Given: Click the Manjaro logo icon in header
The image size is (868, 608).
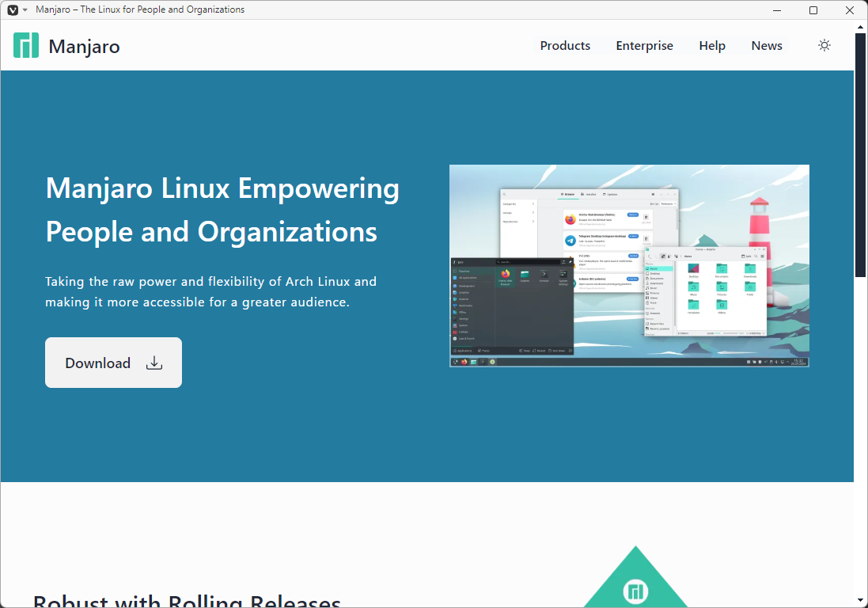Looking at the screenshot, I should 26,45.
